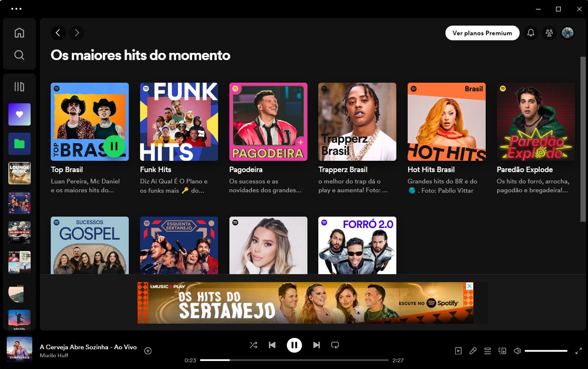
Task: Open now playing album art thumbnail
Action: (x=19, y=350)
